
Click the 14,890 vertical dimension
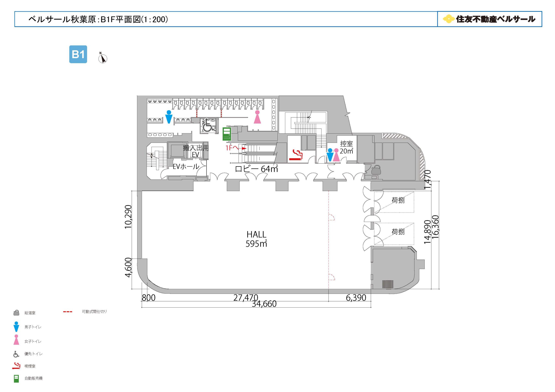pos(427,232)
